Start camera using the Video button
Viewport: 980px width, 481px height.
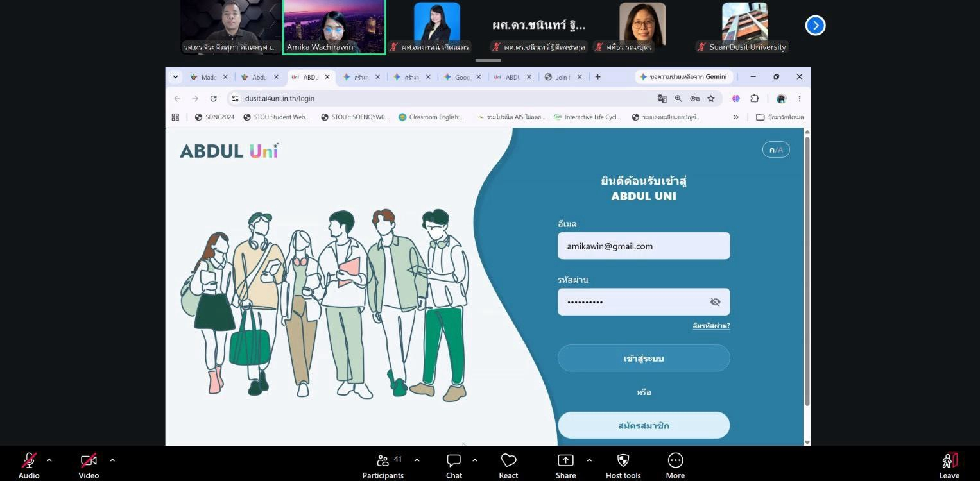(89, 465)
